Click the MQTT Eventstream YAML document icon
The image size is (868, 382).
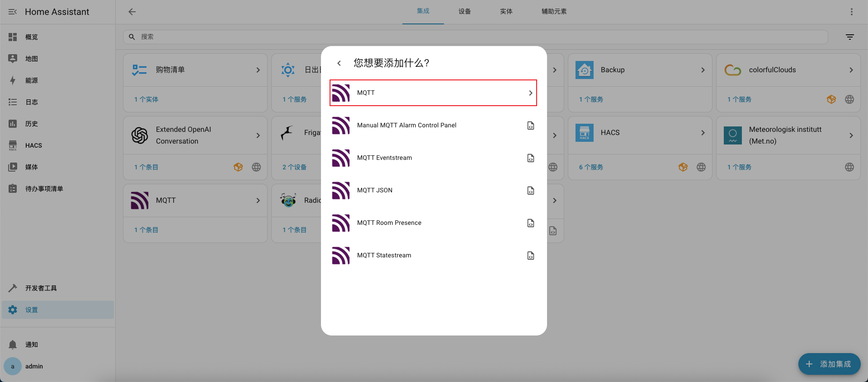click(x=531, y=158)
